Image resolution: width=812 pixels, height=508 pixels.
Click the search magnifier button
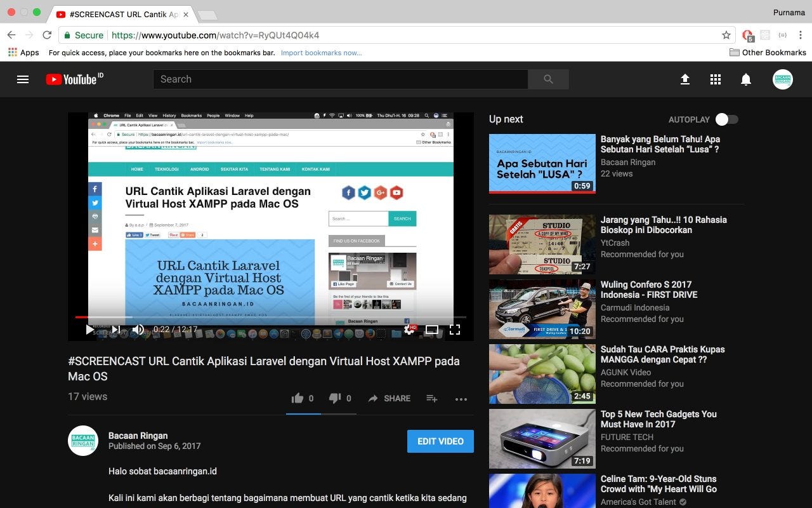[548, 79]
